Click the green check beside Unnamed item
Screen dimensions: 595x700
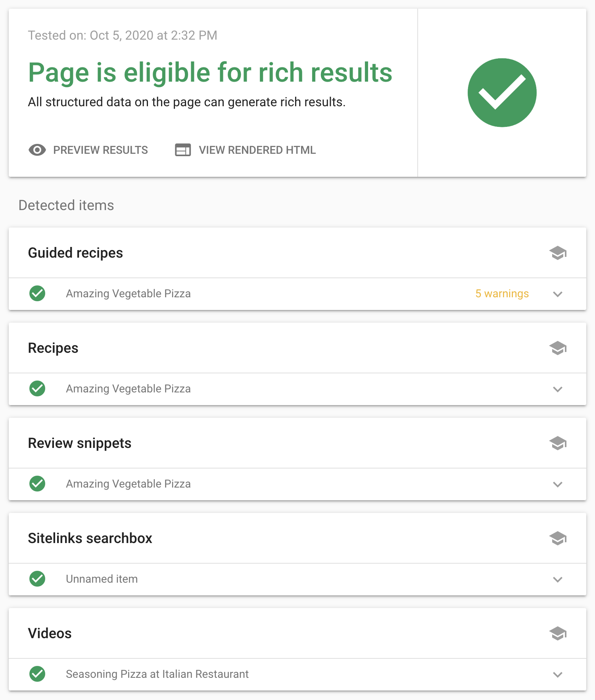pos(37,579)
